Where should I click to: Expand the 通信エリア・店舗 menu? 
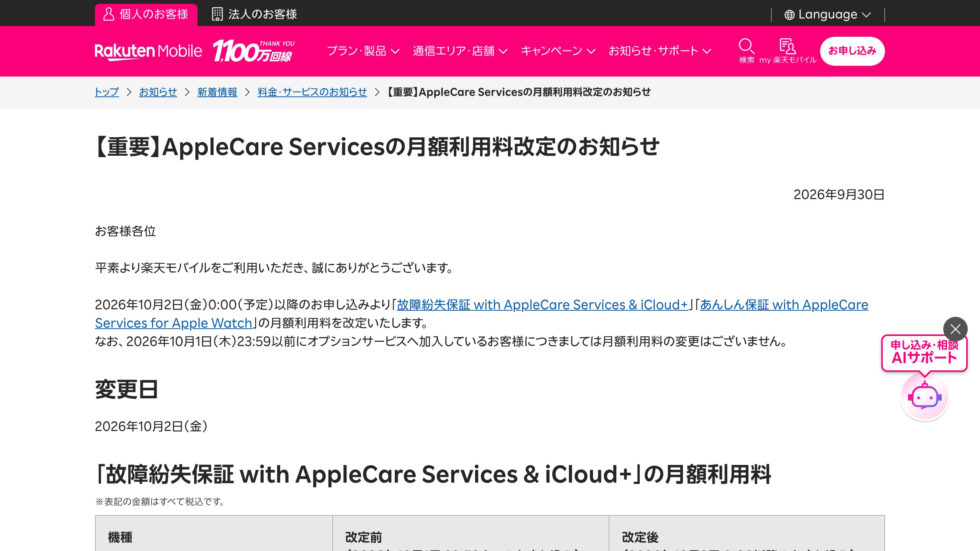point(460,51)
